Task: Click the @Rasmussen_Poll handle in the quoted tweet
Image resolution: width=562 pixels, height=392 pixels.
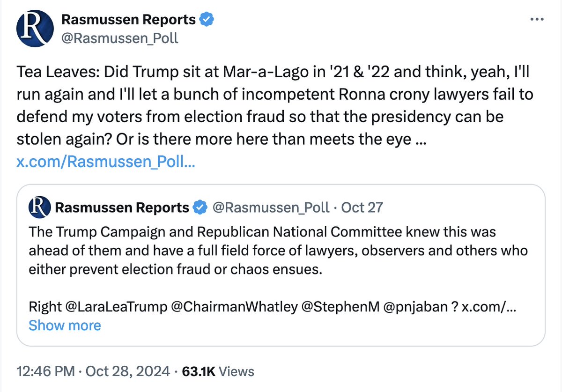Action: 271,207
